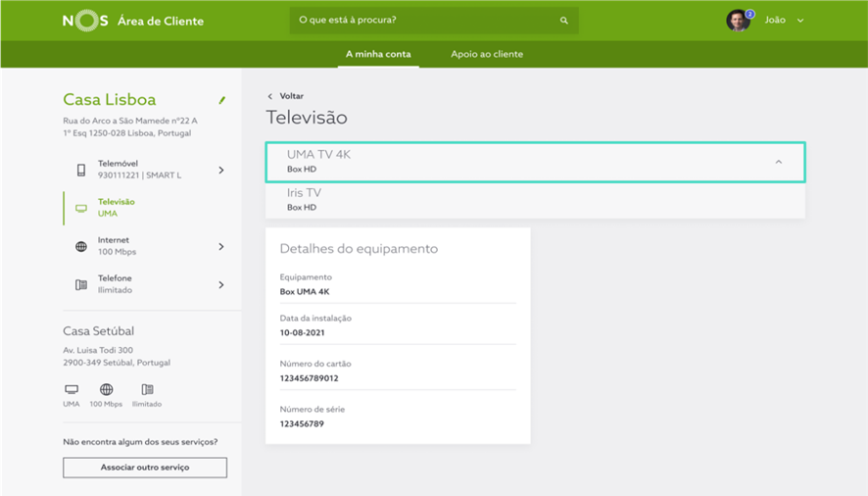Select Internet 100 Mbps service
The width and height of the screenshot is (868, 496).
click(x=147, y=246)
